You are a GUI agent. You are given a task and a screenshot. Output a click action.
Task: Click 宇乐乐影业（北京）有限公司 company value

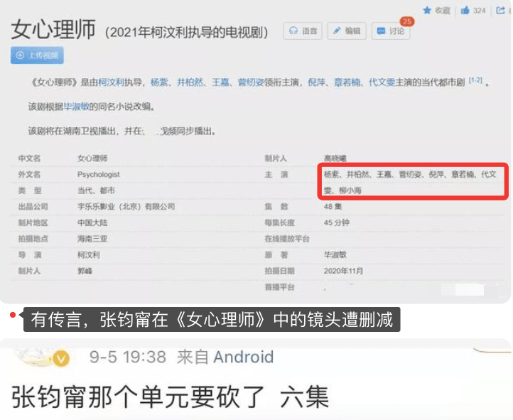[x=126, y=206]
